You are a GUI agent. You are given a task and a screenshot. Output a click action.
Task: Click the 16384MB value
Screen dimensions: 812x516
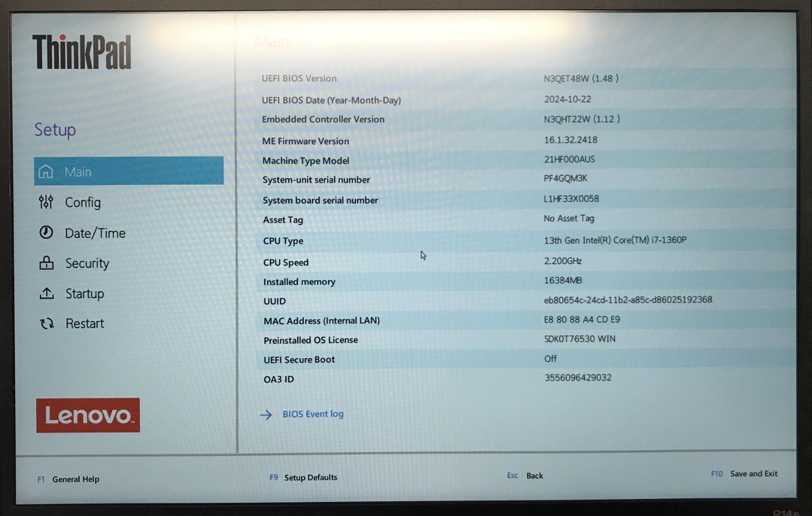coord(563,280)
